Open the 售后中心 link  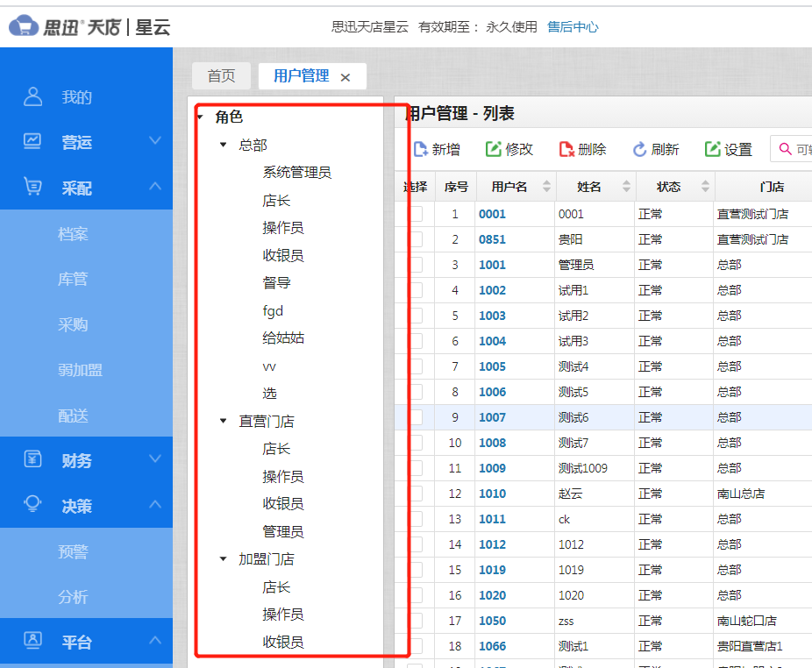coord(573,27)
